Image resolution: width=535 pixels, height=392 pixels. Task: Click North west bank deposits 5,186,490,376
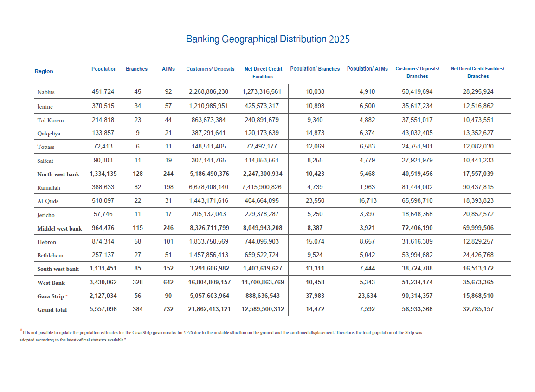tap(209, 174)
